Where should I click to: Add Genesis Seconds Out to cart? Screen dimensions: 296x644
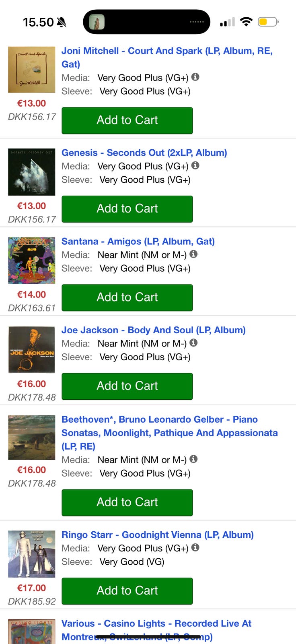click(x=127, y=209)
